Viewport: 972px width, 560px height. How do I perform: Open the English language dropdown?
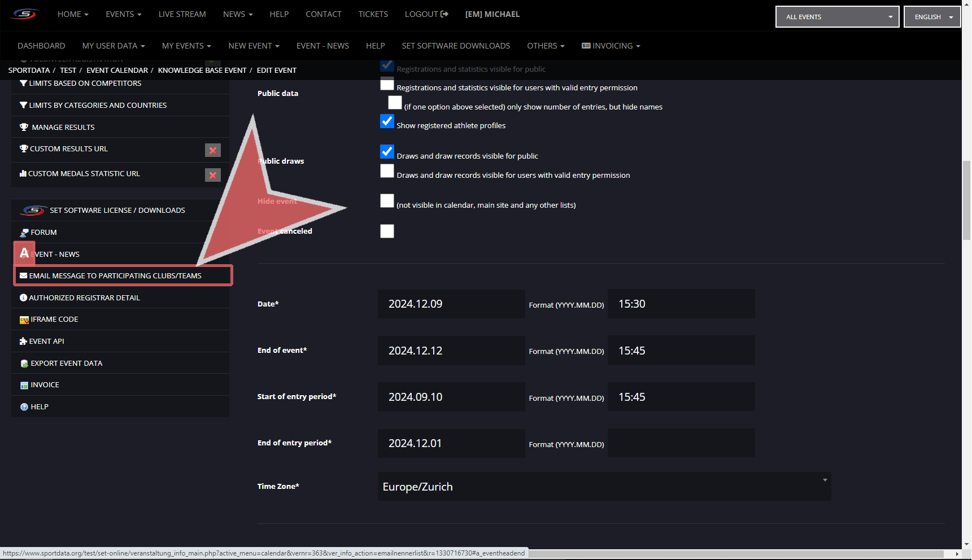coord(932,17)
